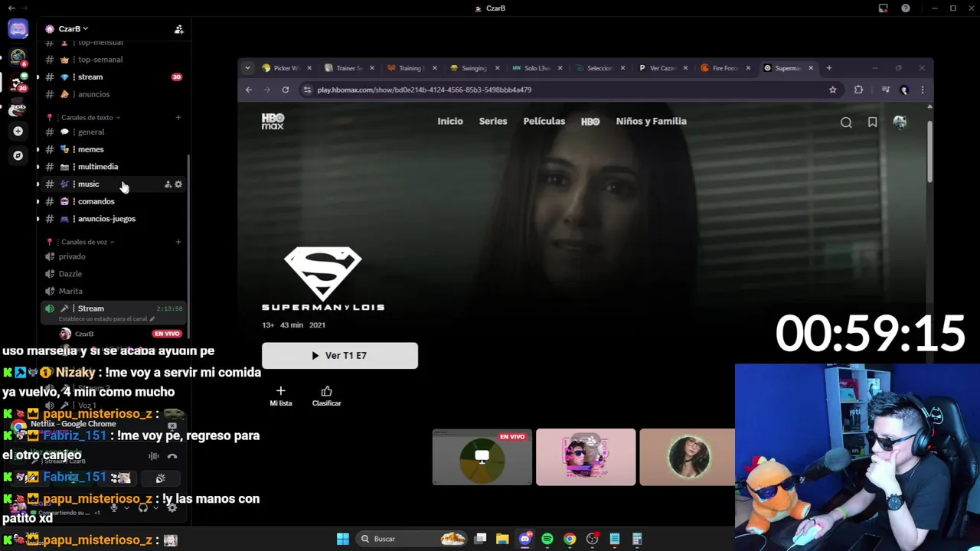Switch to the Training browser tab

click(x=410, y=68)
